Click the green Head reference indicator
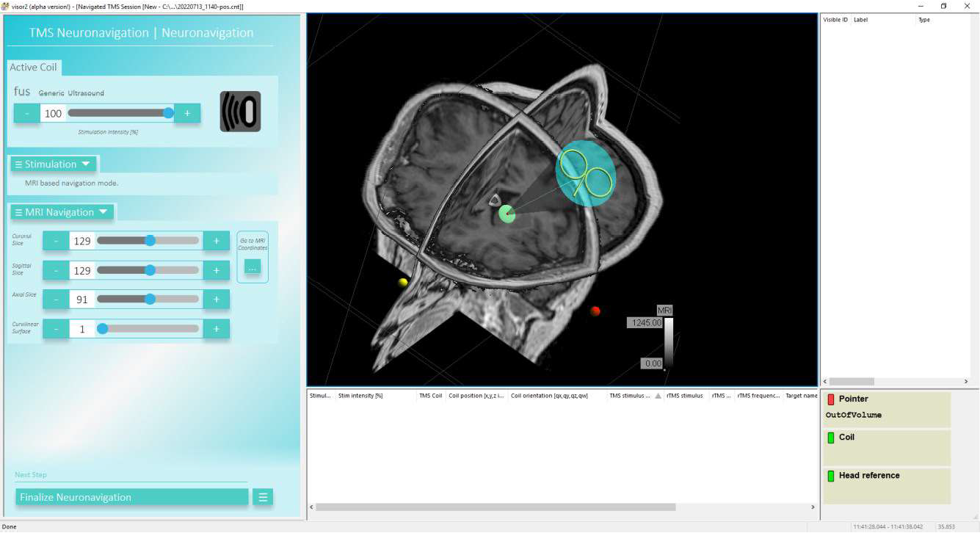The image size is (980, 533). [831, 476]
